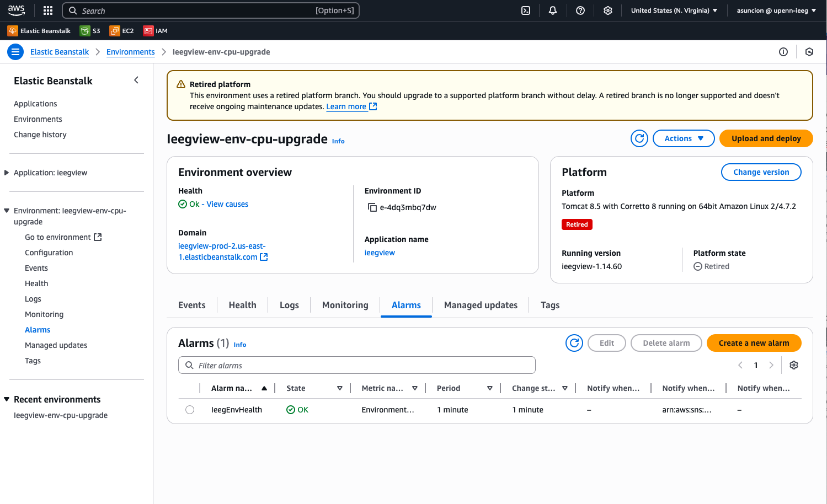Click Upload and deploy button
Screen dimensions: 827x504
[766, 138]
